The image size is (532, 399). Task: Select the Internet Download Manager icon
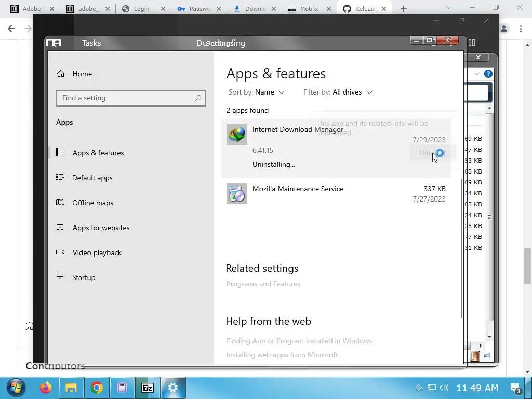[x=237, y=135]
